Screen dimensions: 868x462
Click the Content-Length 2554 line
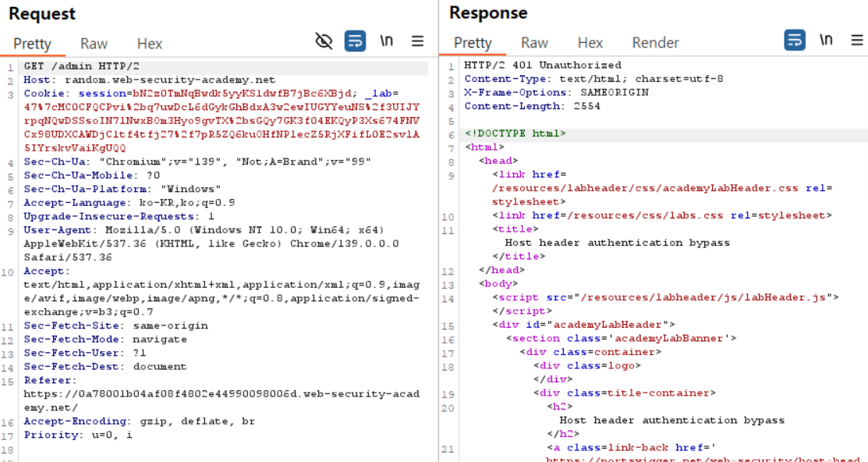[x=532, y=106]
